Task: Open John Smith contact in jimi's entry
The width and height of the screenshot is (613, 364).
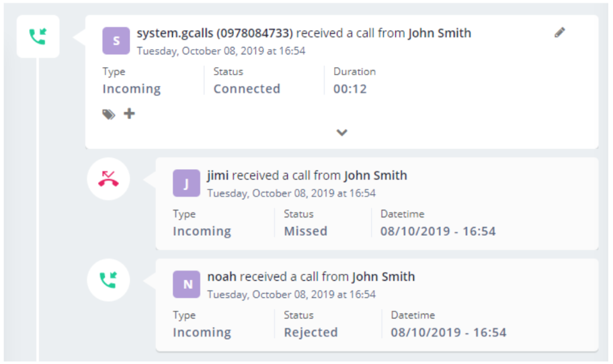Action: point(375,175)
